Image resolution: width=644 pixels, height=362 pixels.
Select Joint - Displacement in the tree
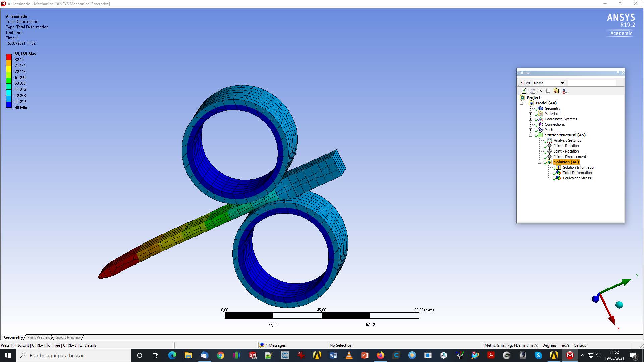(x=570, y=157)
